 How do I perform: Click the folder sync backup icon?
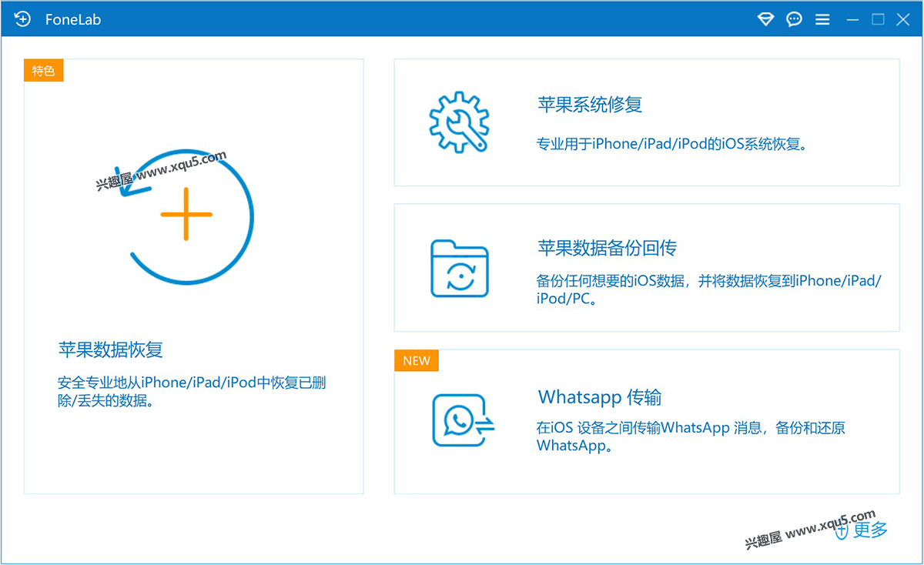(459, 268)
